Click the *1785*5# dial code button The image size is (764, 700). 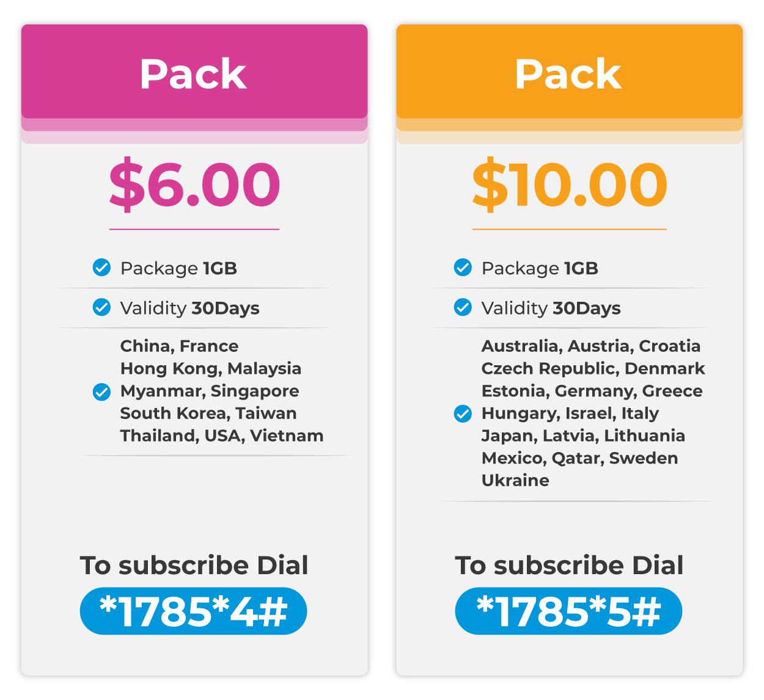click(568, 611)
